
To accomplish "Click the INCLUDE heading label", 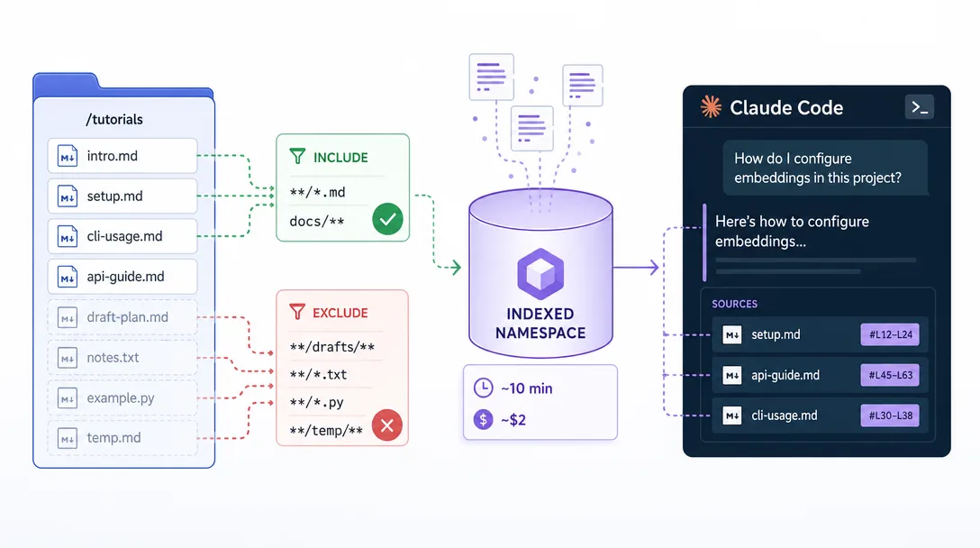I will (340, 157).
